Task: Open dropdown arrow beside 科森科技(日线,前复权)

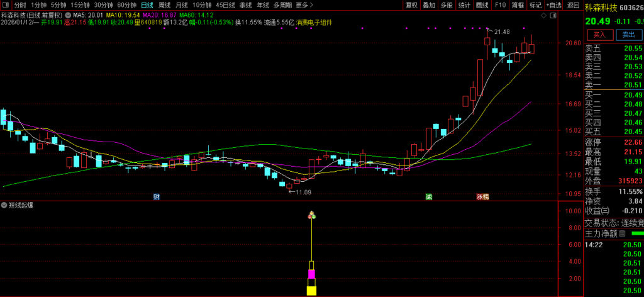Action: [x=68, y=14]
